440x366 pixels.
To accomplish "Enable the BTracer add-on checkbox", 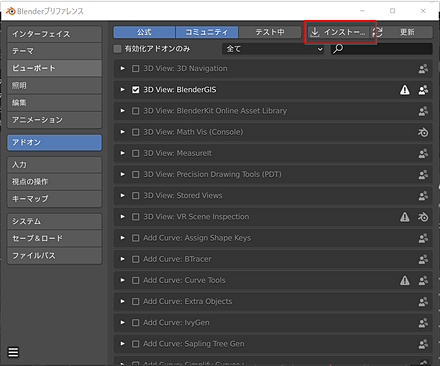I will [x=135, y=259].
